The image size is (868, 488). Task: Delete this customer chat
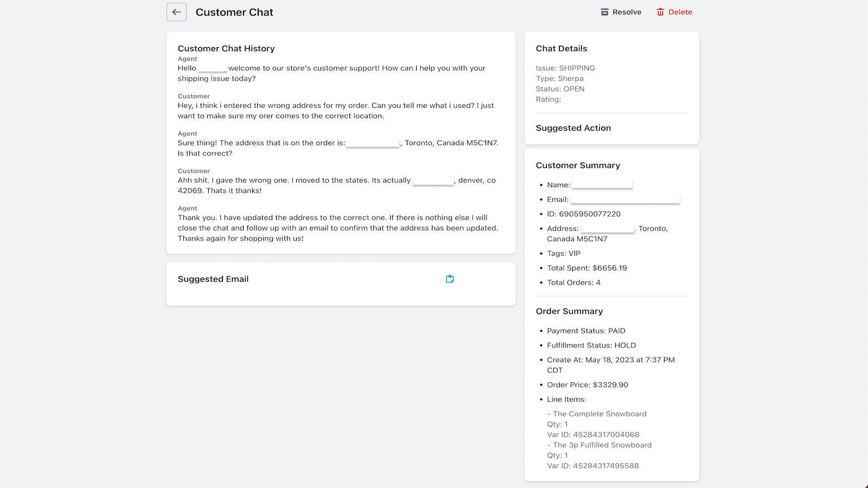(x=674, y=12)
